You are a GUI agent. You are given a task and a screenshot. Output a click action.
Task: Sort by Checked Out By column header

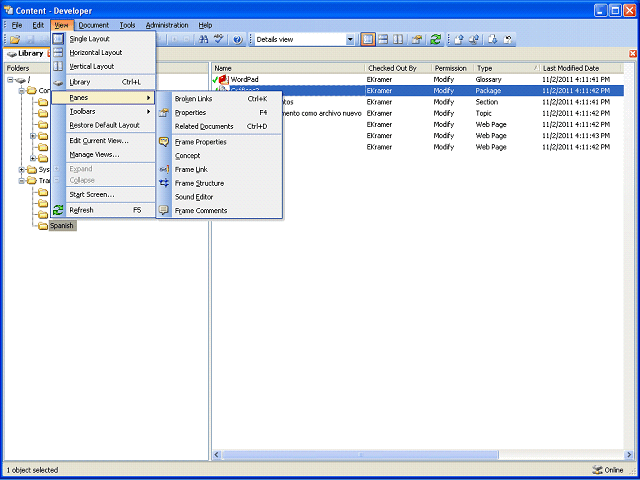tap(398, 68)
